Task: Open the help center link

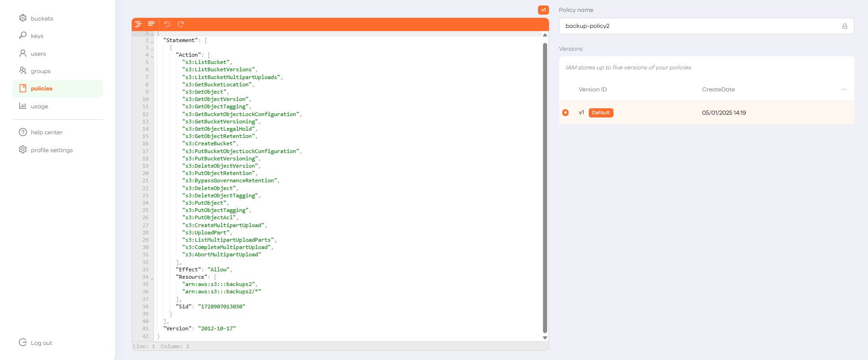Action: coord(47,132)
